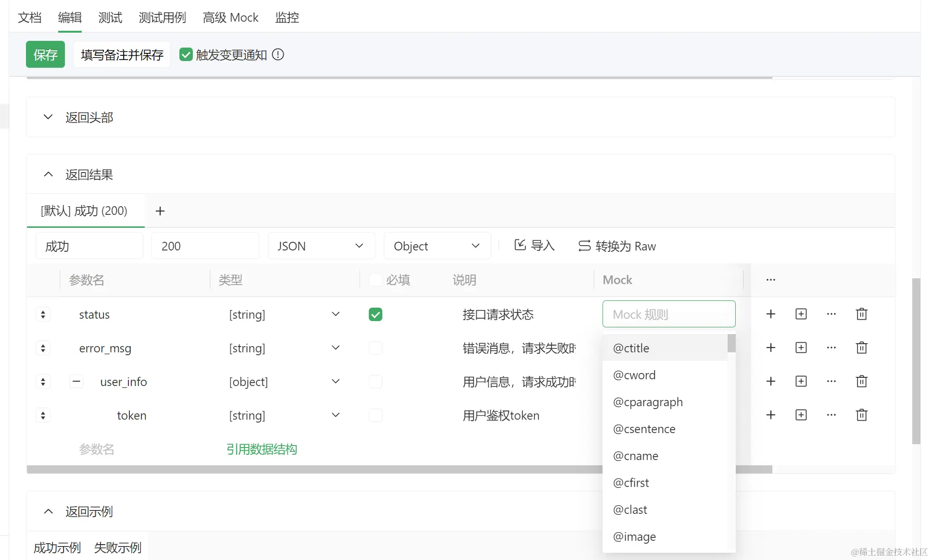Click info icon beside change notification
The height and width of the screenshot is (560, 931).
coord(278,54)
